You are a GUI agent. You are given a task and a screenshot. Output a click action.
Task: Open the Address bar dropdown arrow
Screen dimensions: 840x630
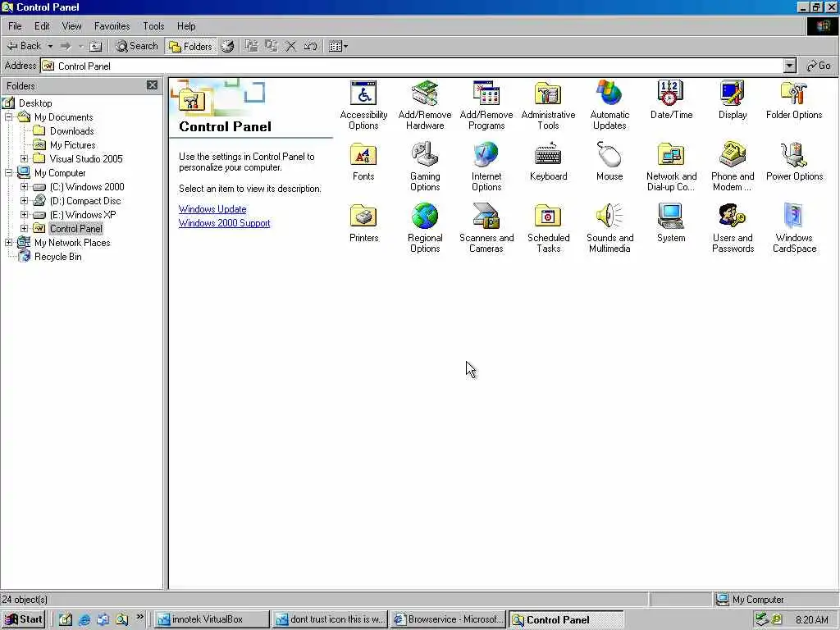[790, 66]
